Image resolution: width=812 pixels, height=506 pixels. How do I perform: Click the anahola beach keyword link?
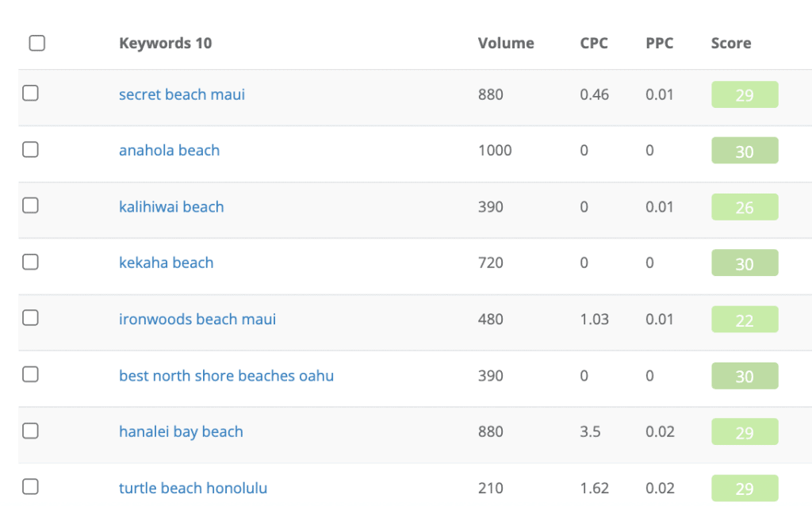tap(169, 151)
